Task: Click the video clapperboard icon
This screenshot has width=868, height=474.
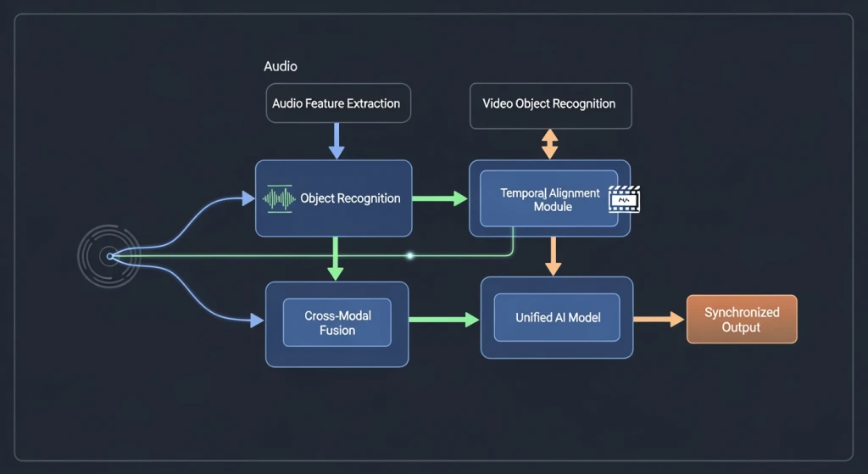Action: click(x=625, y=199)
